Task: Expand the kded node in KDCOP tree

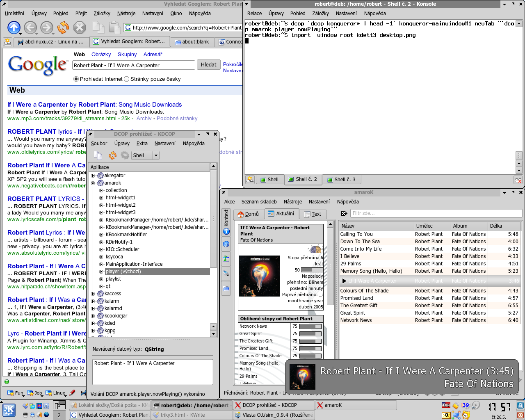Action: 93,323
